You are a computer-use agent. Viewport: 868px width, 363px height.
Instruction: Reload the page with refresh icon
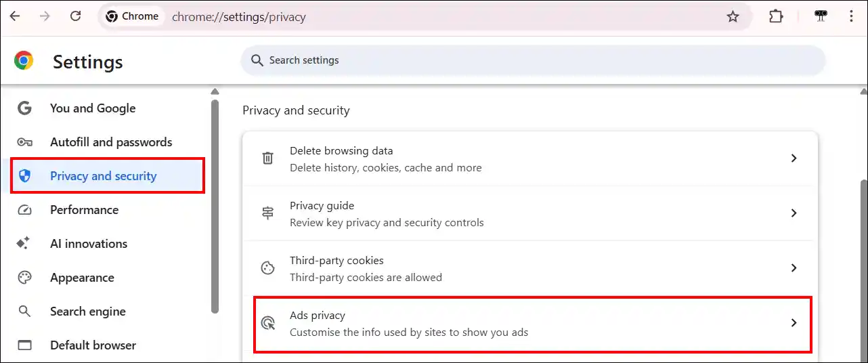75,16
